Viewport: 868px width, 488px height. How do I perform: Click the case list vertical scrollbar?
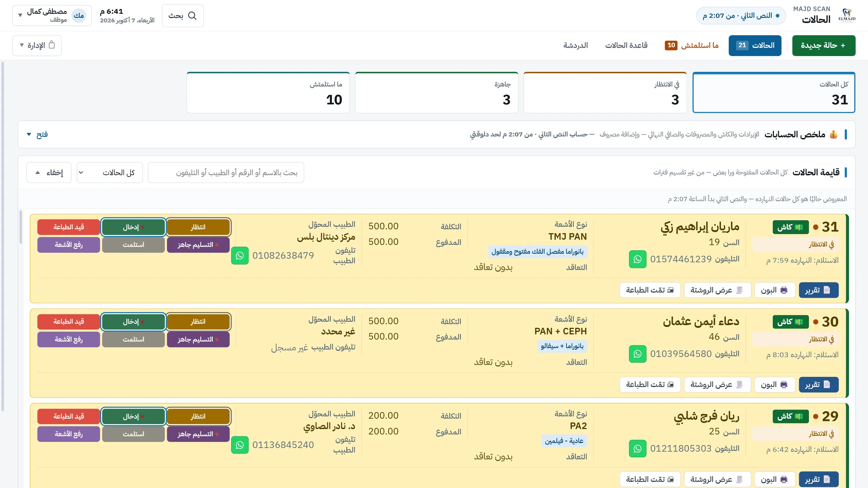(x=21, y=227)
